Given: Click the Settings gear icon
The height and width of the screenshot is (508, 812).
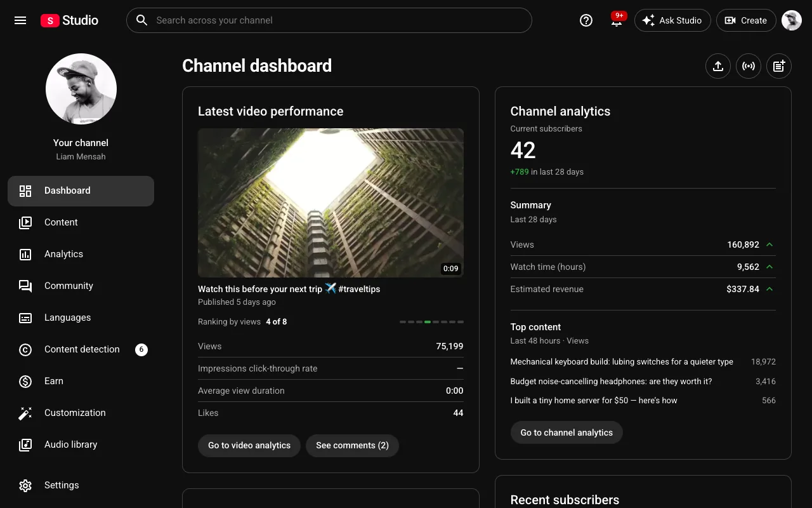Looking at the screenshot, I should tap(25, 485).
